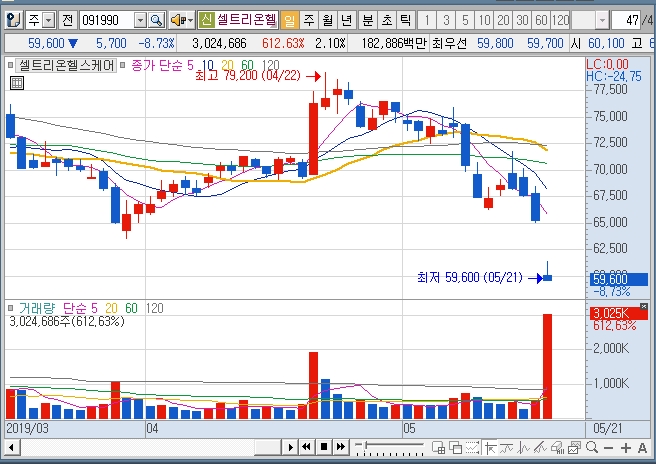Zoom in chart with the plus icon
Image resolution: width=656 pixels, height=464 pixels.
pos(626,448)
